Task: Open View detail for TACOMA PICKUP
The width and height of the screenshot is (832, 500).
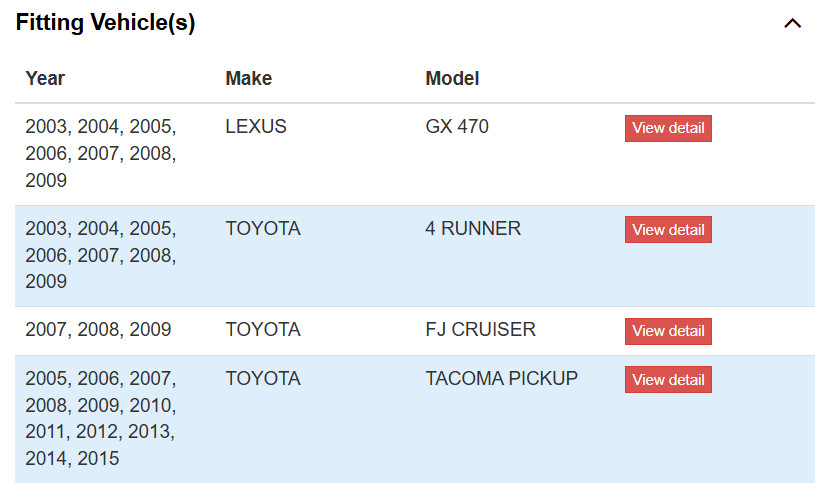Action: pyautogui.click(x=668, y=380)
